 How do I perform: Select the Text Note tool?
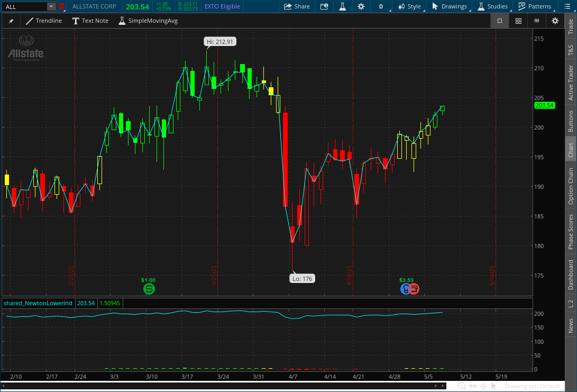tap(90, 21)
